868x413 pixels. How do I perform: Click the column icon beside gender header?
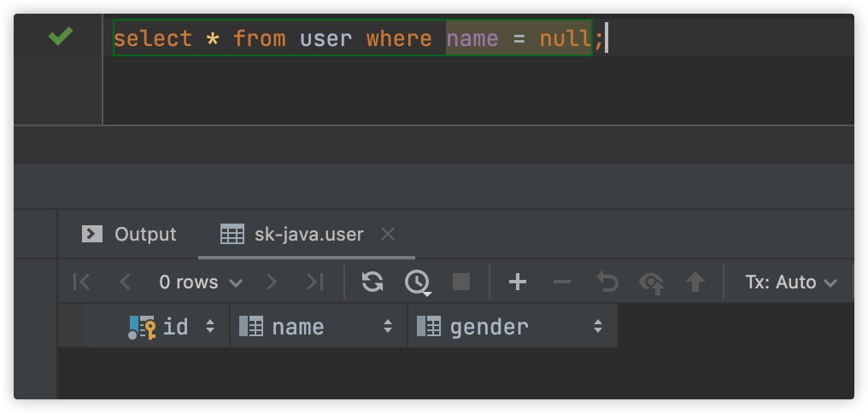click(429, 326)
